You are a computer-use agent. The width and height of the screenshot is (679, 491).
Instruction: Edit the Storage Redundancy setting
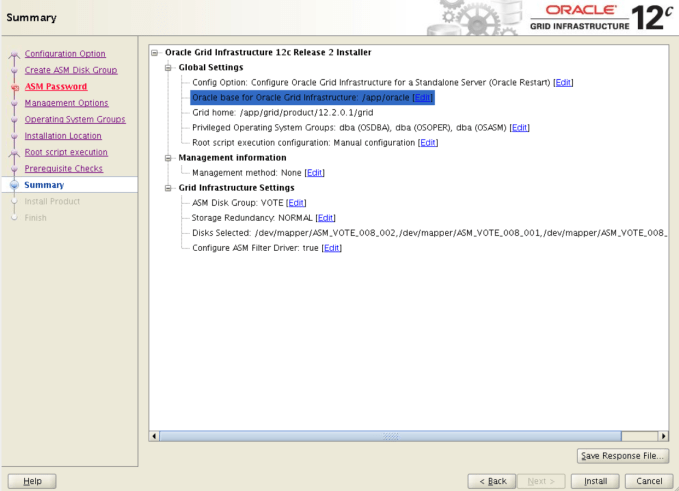tap(325, 217)
